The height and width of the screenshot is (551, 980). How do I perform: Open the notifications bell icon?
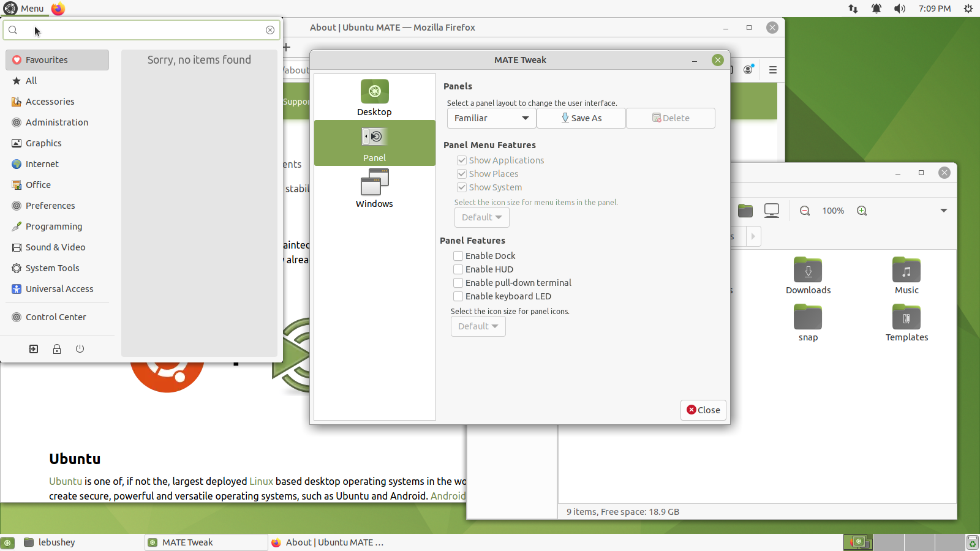pyautogui.click(x=876, y=9)
